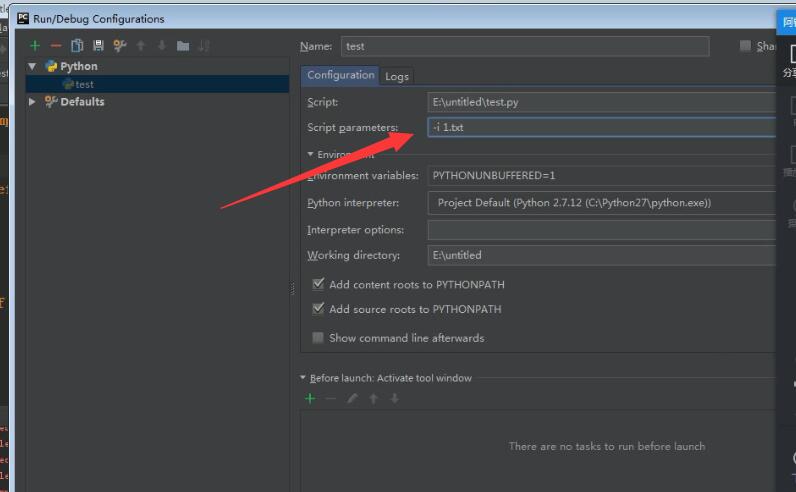Viewport: 796px width, 492px height.
Task: Enable Add content roots to PYTHONPATH checkbox
Action: click(x=318, y=284)
